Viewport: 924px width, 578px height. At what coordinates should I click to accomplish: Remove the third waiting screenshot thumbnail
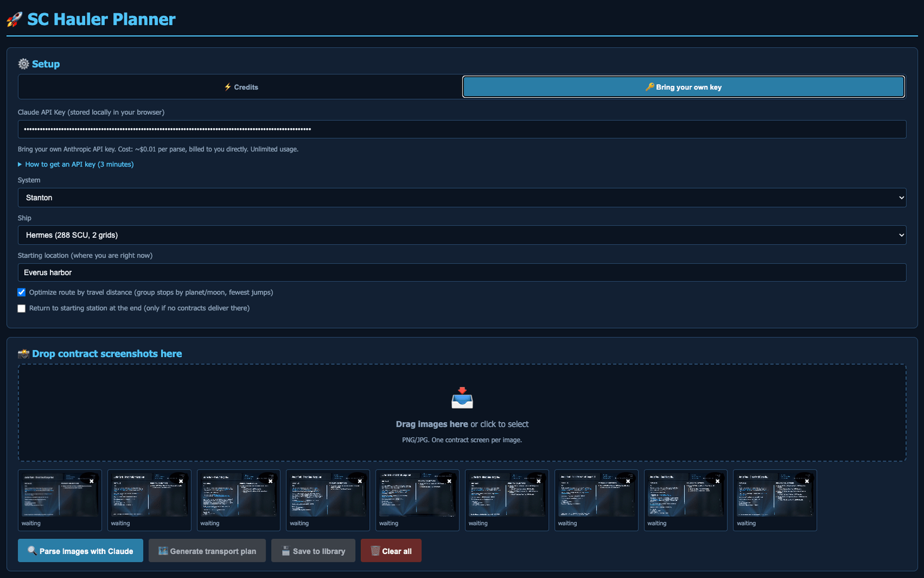click(271, 481)
